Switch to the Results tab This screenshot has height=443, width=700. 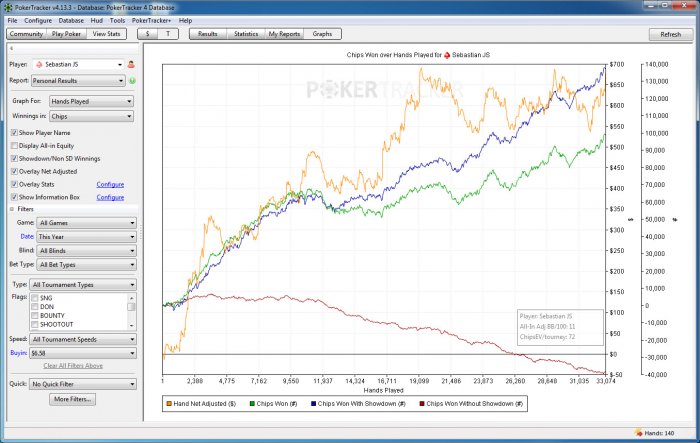(x=208, y=34)
